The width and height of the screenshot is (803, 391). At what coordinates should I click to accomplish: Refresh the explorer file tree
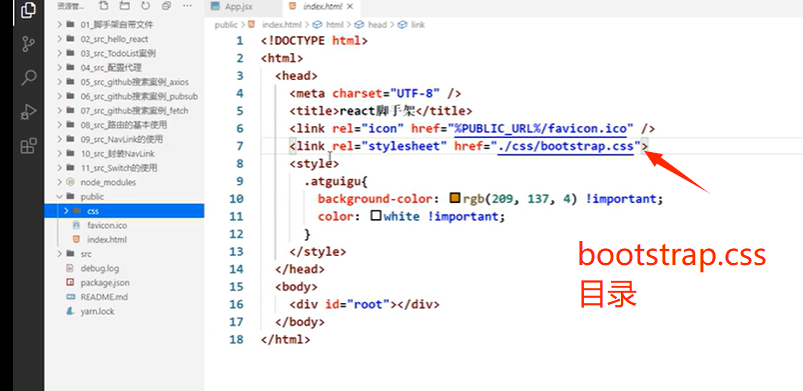pos(145,6)
